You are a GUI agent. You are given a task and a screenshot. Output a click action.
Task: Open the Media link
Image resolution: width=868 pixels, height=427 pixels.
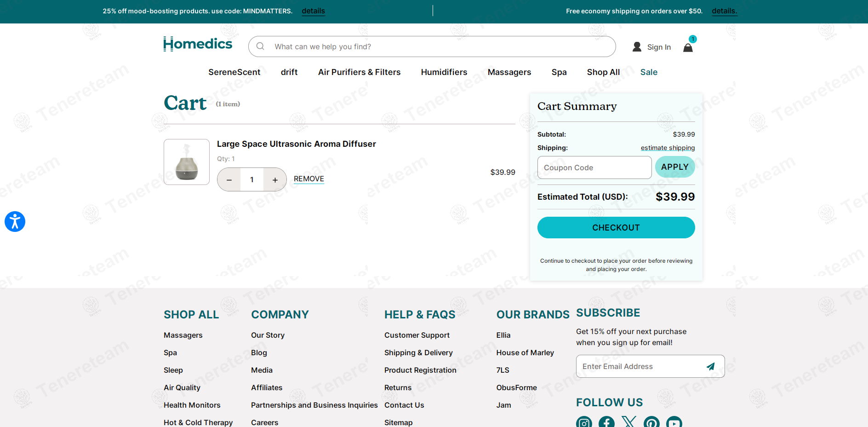point(262,370)
